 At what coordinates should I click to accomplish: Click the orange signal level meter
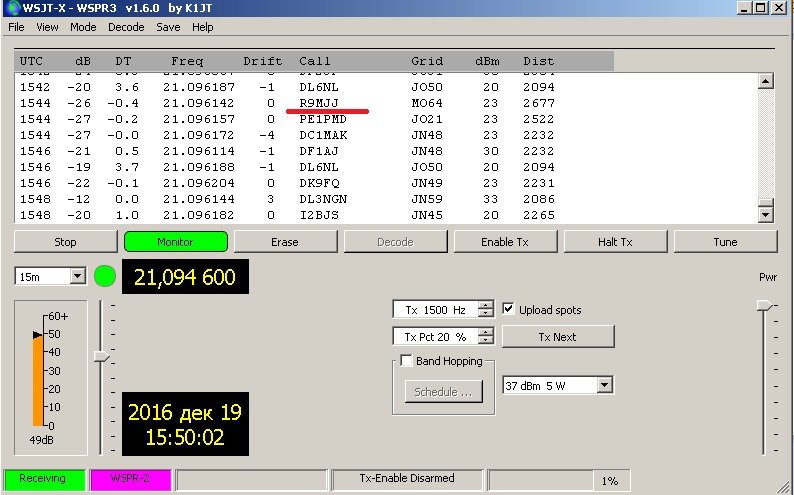(38, 380)
